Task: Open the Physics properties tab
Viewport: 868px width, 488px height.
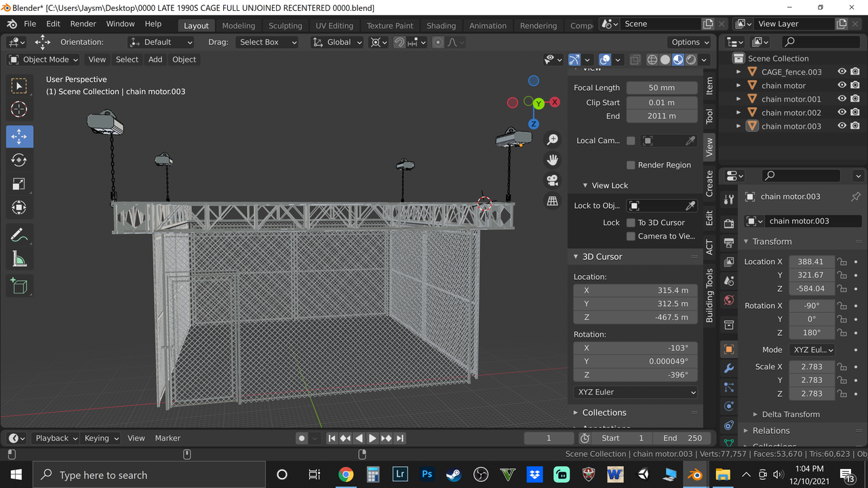Action: point(729,406)
